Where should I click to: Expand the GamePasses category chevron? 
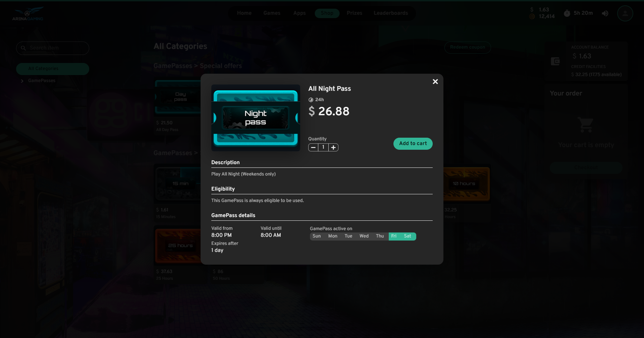(x=22, y=81)
